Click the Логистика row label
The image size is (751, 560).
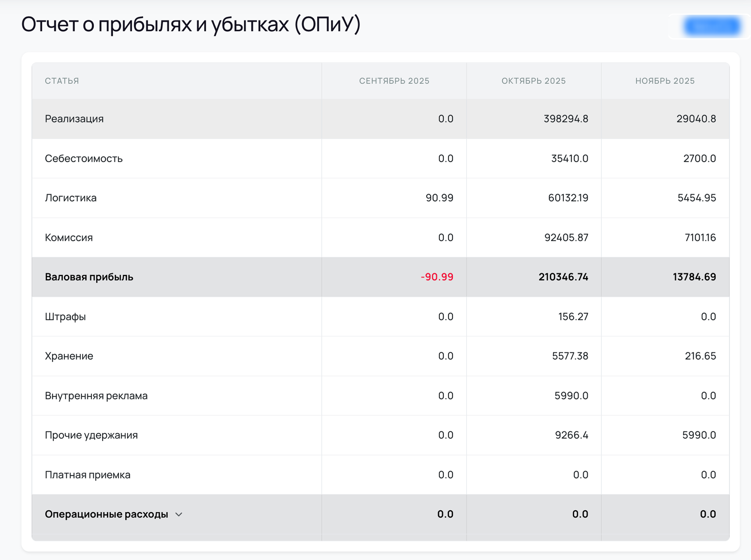pyautogui.click(x=71, y=198)
